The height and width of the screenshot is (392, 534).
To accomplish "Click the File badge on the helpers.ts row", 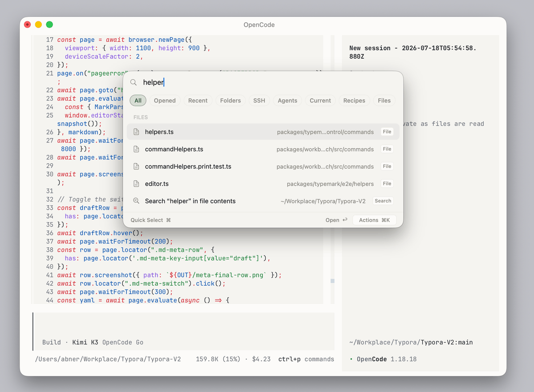I will click(387, 132).
